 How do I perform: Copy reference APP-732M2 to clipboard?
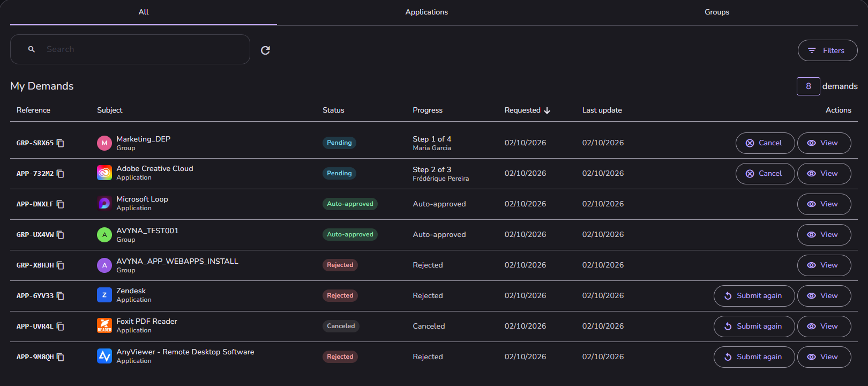(61, 174)
